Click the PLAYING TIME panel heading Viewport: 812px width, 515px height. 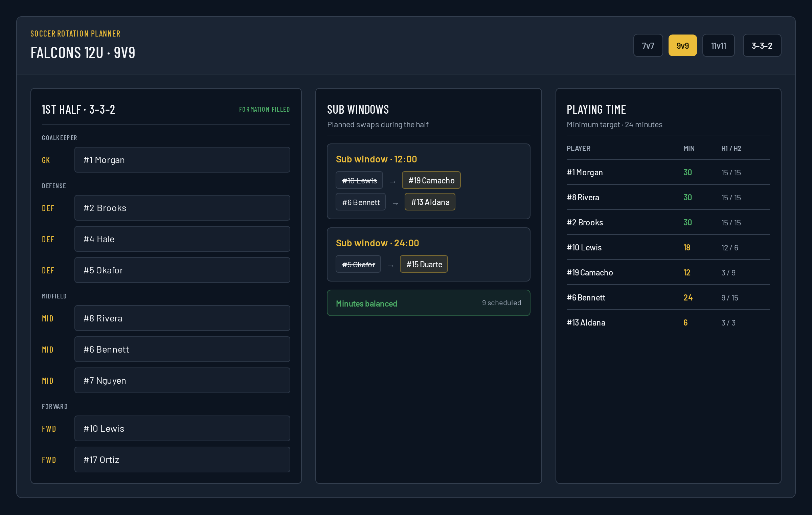click(596, 109)
